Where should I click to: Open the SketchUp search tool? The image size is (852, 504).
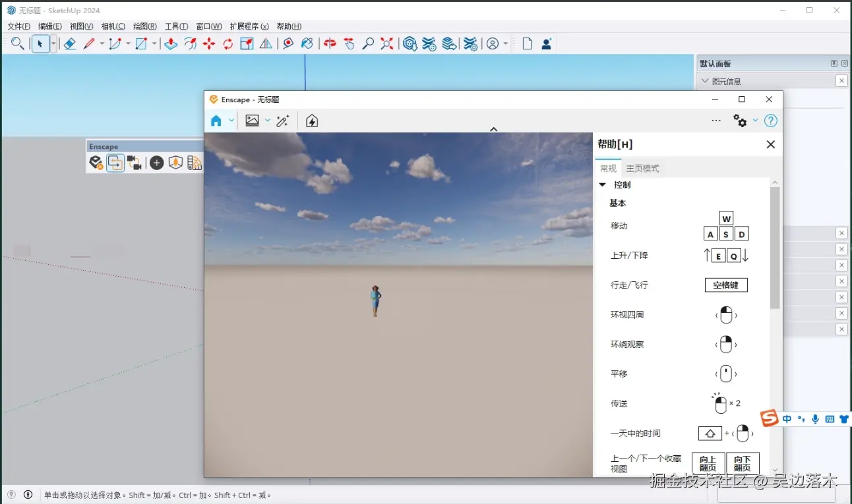point(18,43)
